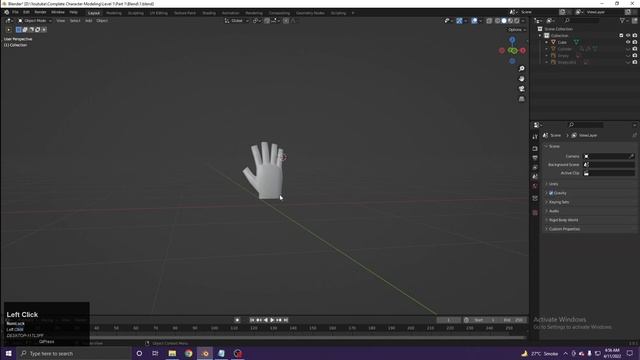Click the pan view hand icon
This screenshot has width=640, height=360.
pos(522,79)
